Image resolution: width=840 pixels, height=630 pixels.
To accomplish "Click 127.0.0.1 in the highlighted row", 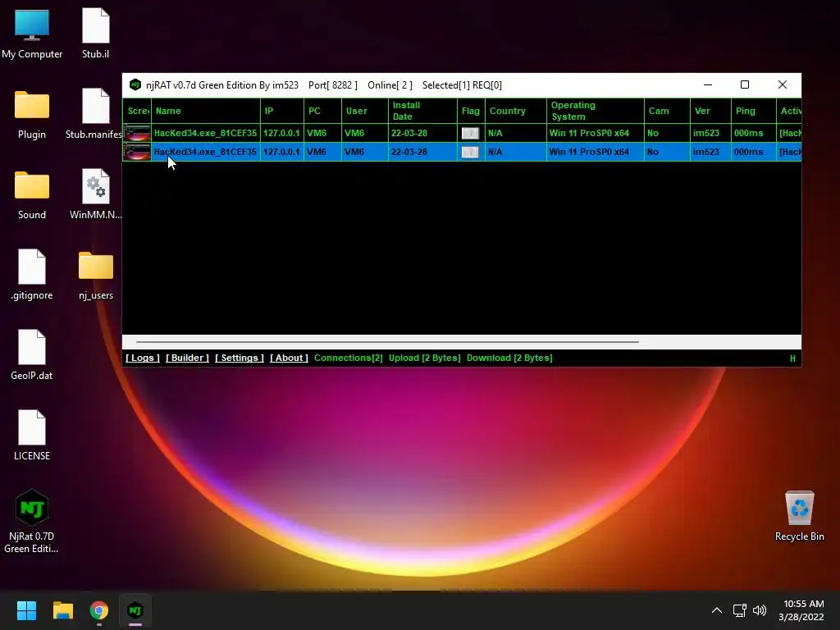I will click(281, 152).
